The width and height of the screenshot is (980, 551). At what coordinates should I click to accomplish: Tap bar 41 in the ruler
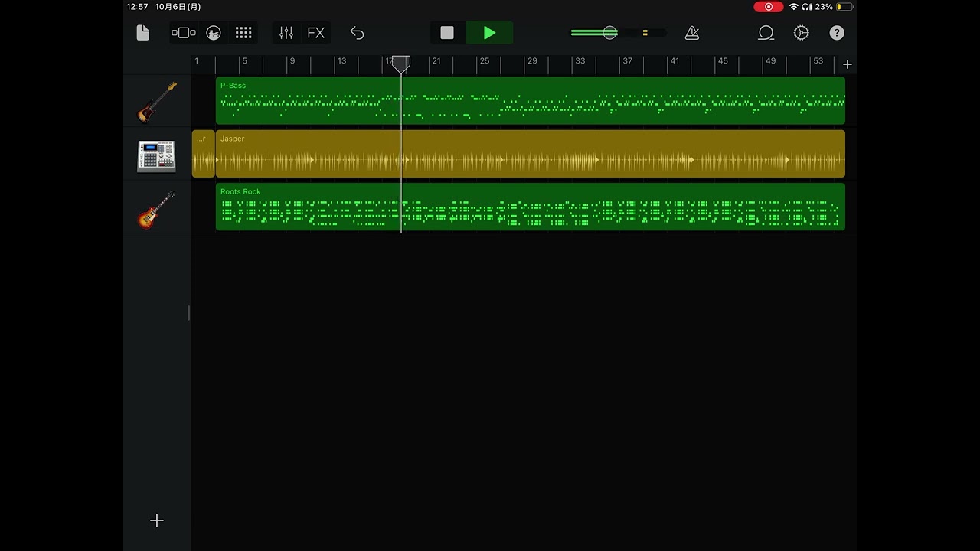[675, 61]
